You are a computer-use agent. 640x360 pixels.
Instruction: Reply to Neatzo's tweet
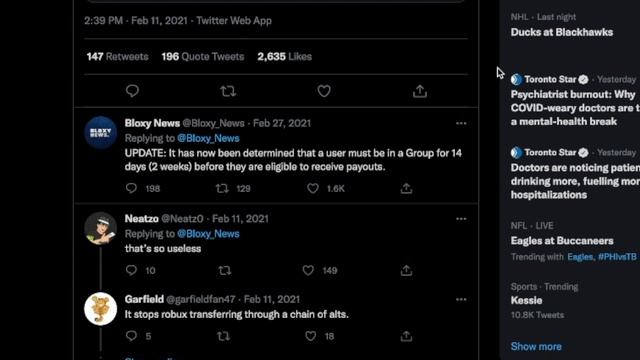point(131,270)
